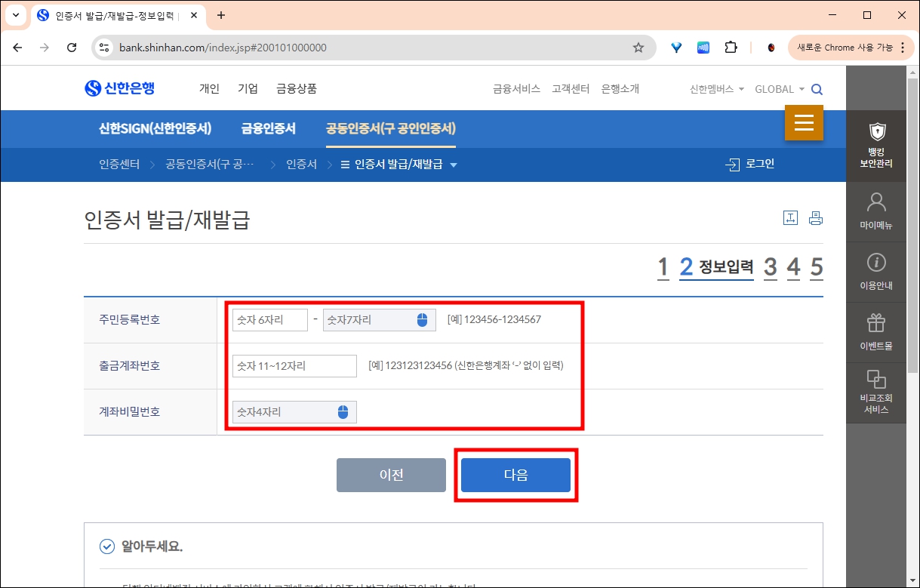This screenshot has height=588, width=920.
Task: Click the text size adjustment icon
Action: click(x=790, y=217)
